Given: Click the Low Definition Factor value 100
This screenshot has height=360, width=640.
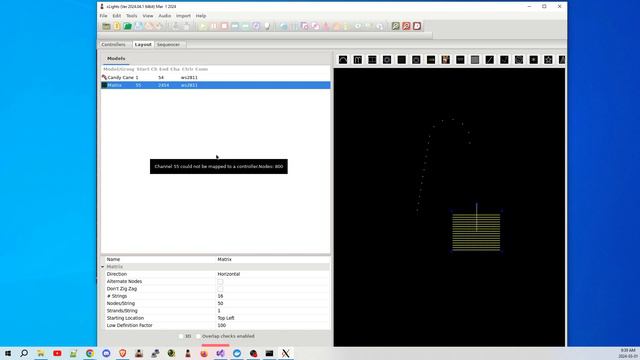Looking at the screenshot, I should [273, 326].
